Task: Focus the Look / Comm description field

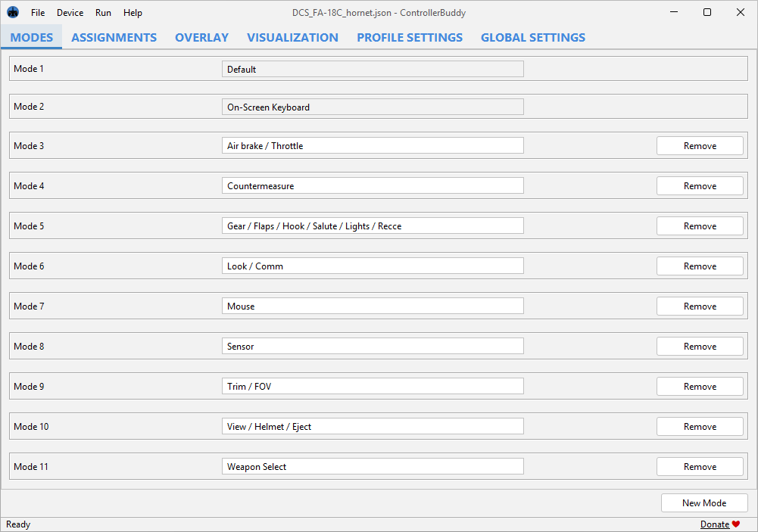Action: click(372, 266)
